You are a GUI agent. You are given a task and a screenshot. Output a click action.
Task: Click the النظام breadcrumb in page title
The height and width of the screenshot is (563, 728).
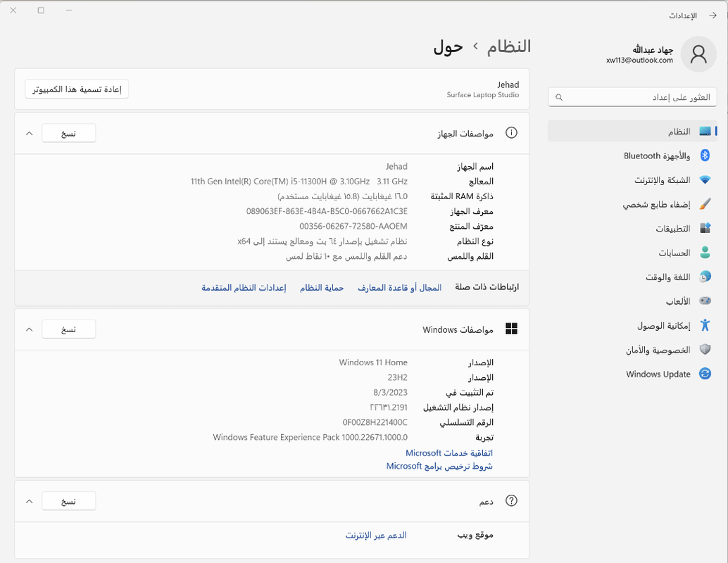509,46
